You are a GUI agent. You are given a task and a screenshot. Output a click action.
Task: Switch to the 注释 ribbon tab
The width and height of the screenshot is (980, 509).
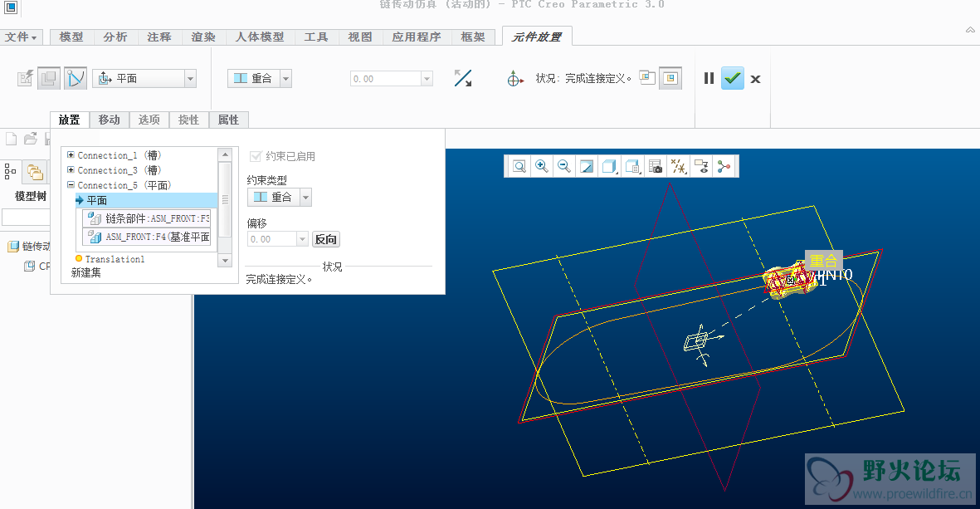tap(159, 37)
